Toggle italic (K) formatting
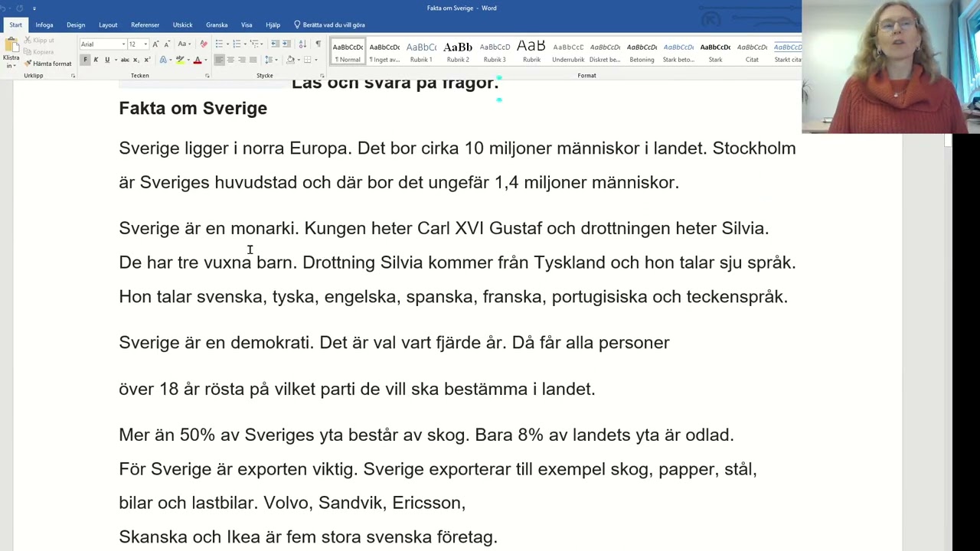 pyautogui.click(x=96, y=60)
